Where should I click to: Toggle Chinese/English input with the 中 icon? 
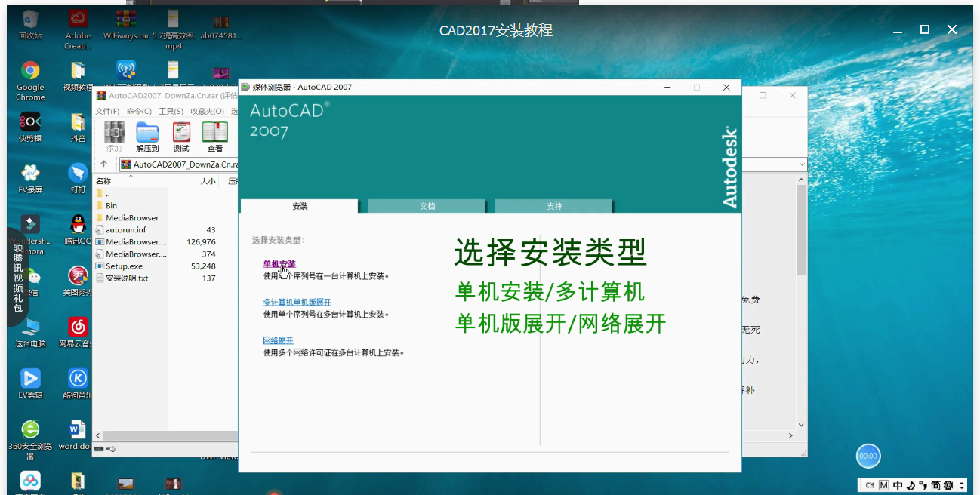tap(898, 485)
